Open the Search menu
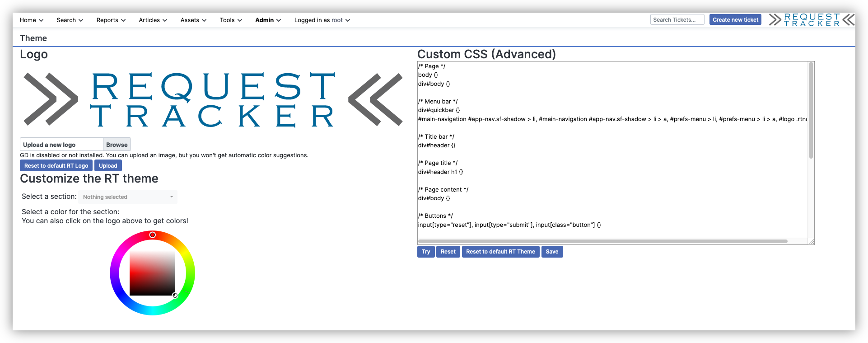Viewport: 868px width, 343px height. 70,20
